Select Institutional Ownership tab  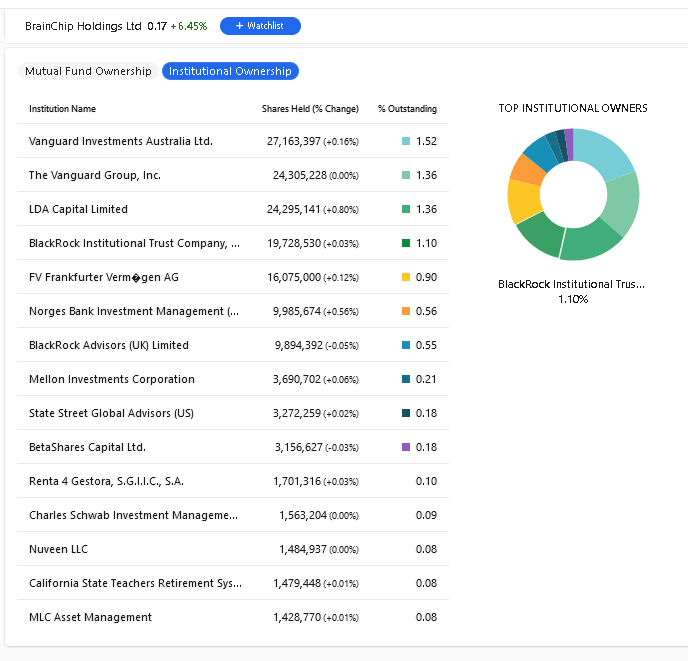point(230,71)
